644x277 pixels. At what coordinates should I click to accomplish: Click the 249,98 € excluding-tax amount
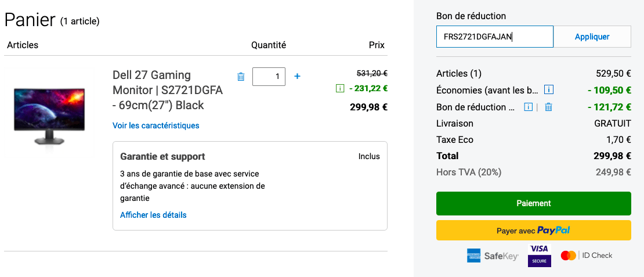[614, 172]
